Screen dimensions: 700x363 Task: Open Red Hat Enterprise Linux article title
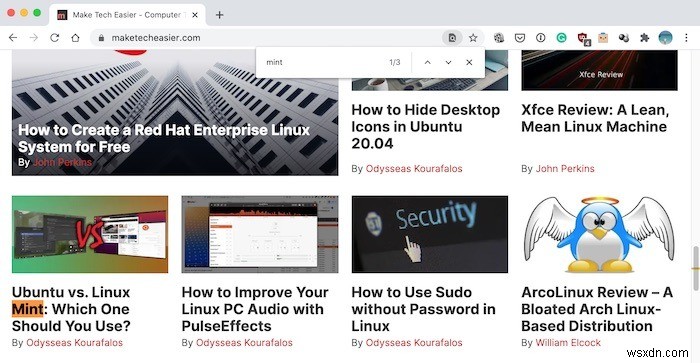click(x=164, y=138)
